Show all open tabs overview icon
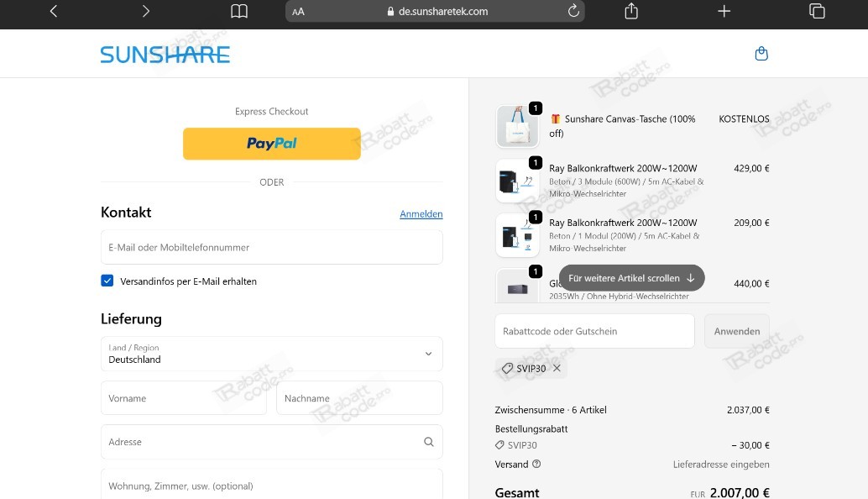 [817, 11]
